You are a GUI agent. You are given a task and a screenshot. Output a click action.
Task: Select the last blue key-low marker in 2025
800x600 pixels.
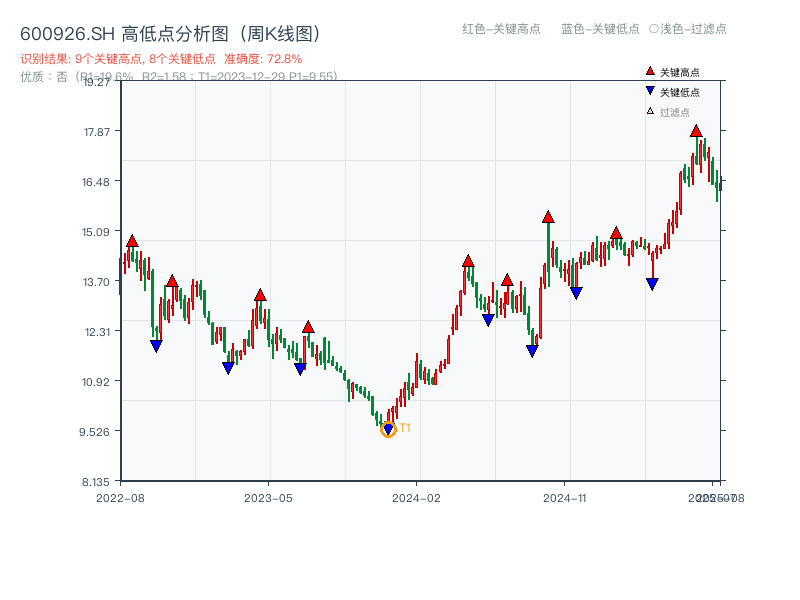tap(652, 284)
